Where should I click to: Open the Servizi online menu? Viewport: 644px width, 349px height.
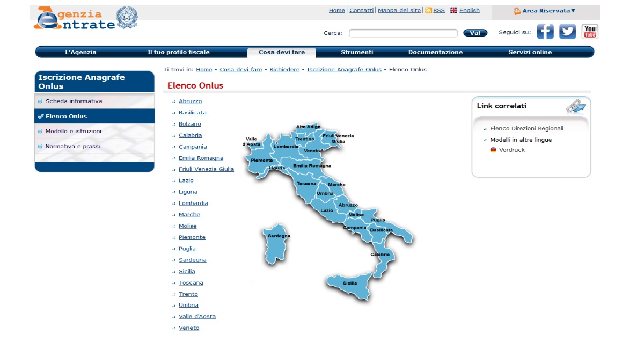[530, 52]
